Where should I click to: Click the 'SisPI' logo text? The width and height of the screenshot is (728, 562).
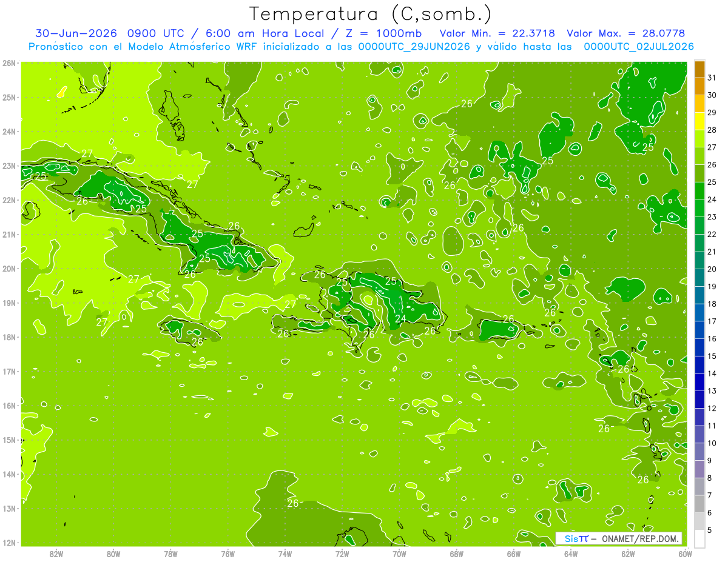(x=576, y=538)
